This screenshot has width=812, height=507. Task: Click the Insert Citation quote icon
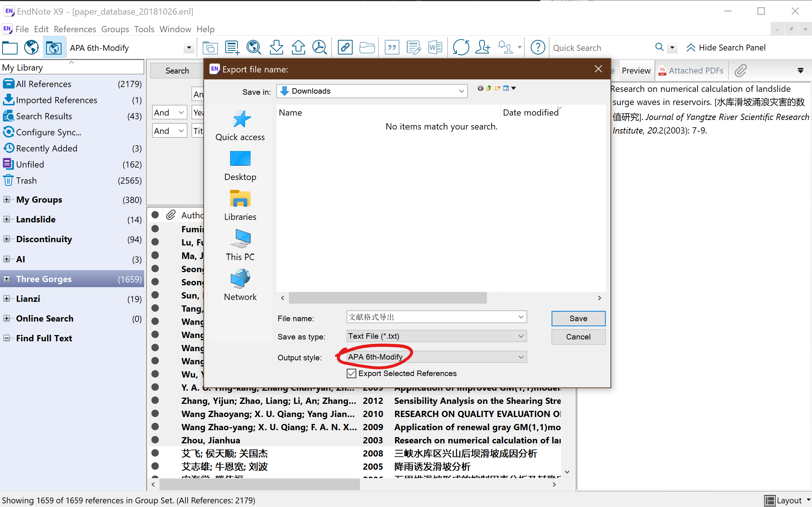click(x=392, y=48)
